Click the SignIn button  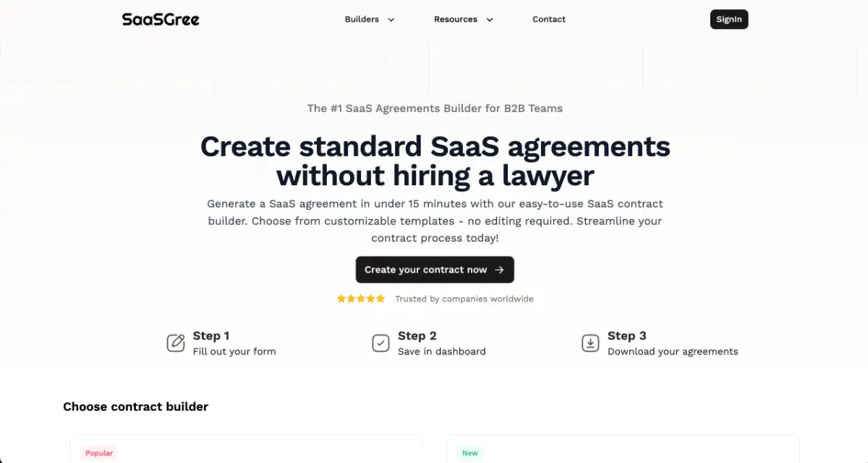pos(728,20)
